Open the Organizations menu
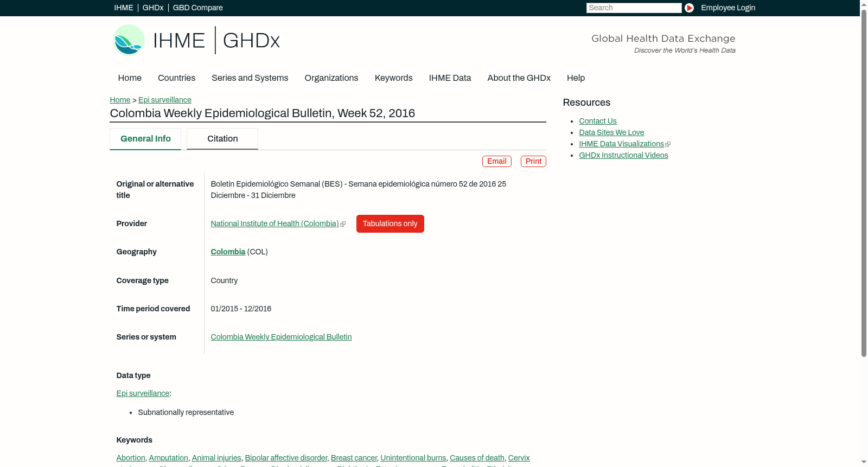This screenshot has width=868, height=467. click(331, 78)
